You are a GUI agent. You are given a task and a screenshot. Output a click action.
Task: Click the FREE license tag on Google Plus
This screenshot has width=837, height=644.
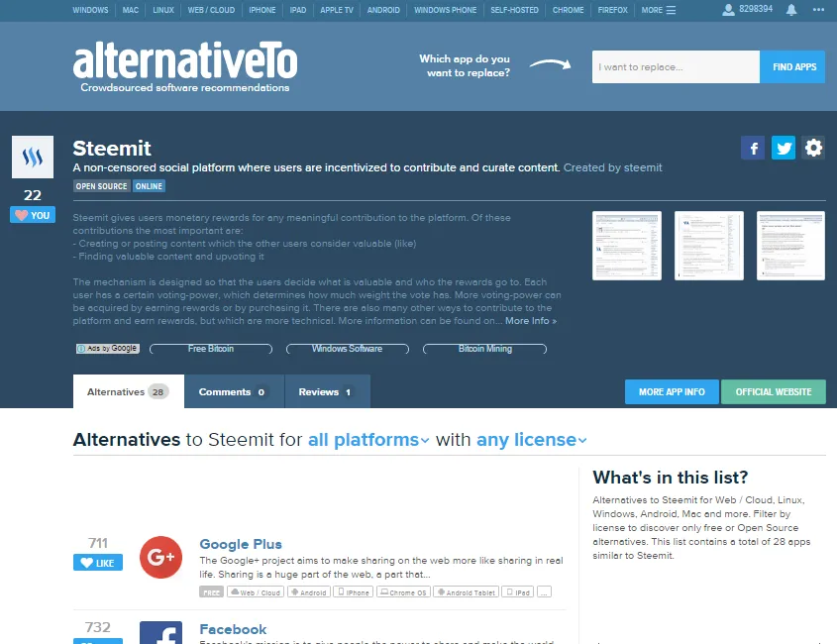point(211,592)
